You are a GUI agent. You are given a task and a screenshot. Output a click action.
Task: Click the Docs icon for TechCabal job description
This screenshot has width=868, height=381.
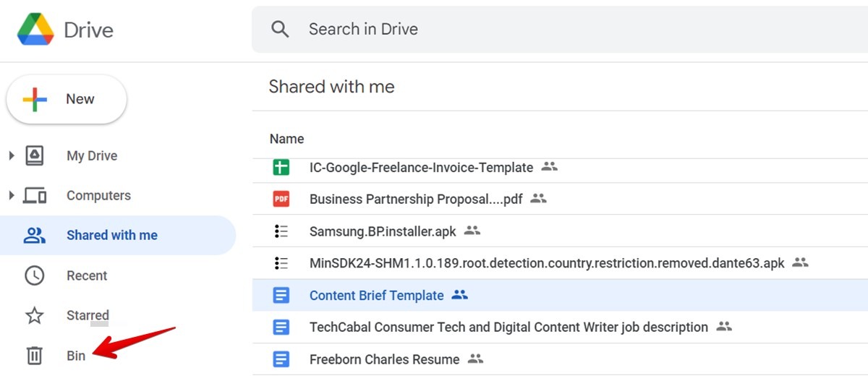coord(281,327)
